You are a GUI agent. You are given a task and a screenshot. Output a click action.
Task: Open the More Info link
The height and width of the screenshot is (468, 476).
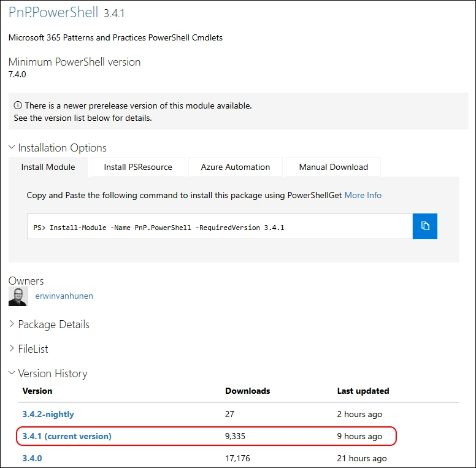point(363,195)
